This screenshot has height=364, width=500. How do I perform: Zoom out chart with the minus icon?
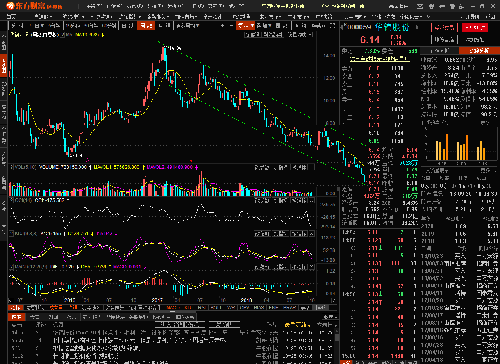(231, 25)
